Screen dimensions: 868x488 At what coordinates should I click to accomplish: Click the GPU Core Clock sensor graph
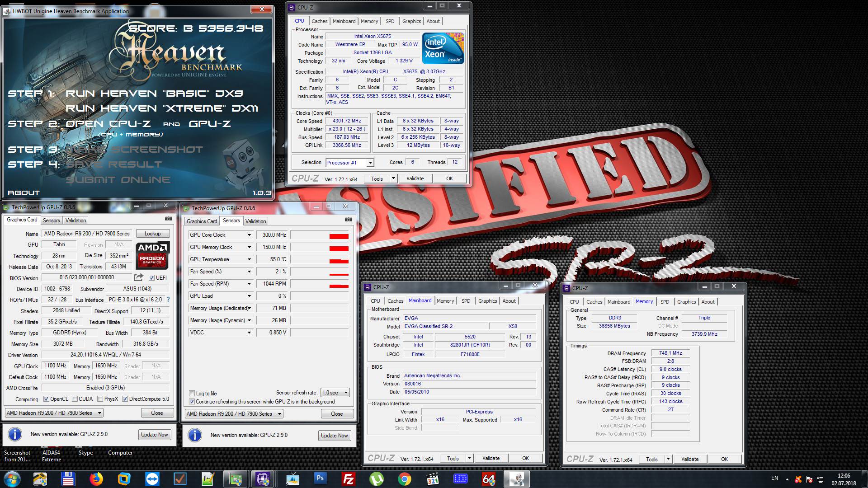319,235
